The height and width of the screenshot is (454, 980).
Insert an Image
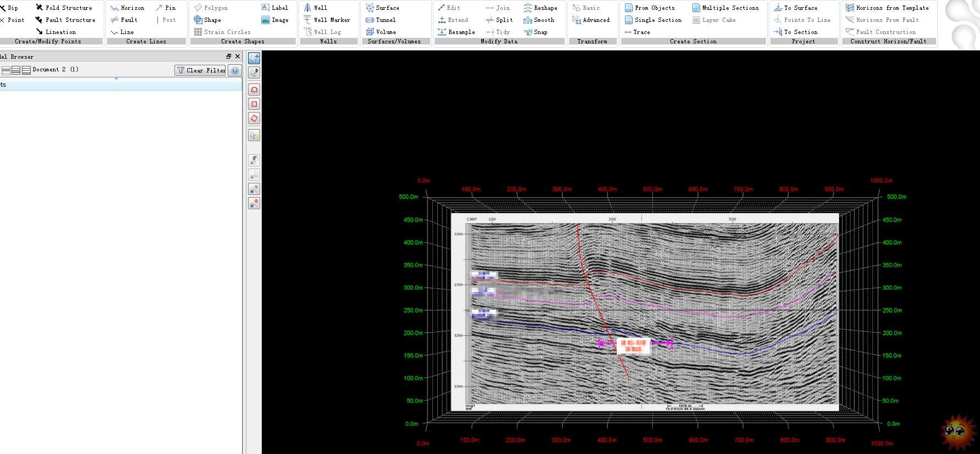click(274, 20)
